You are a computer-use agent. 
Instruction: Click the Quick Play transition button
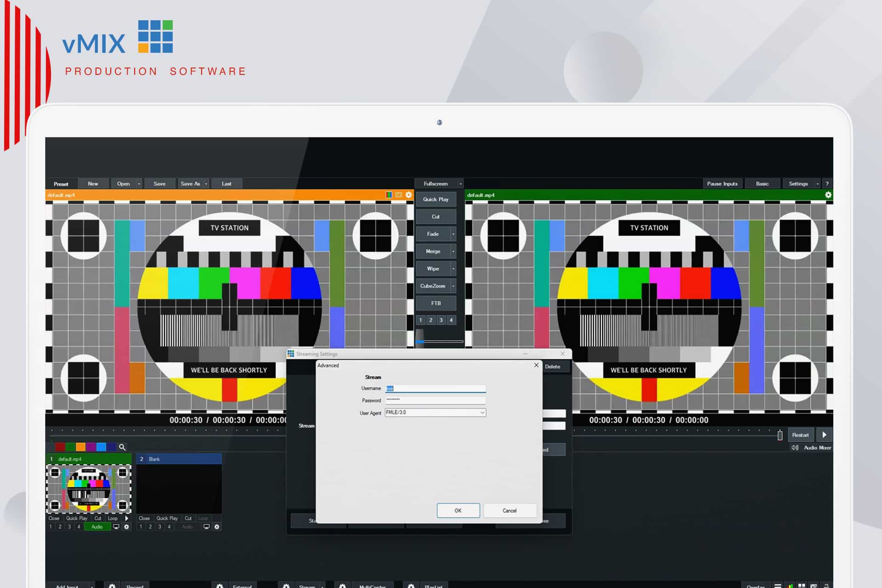pos(435,199)
